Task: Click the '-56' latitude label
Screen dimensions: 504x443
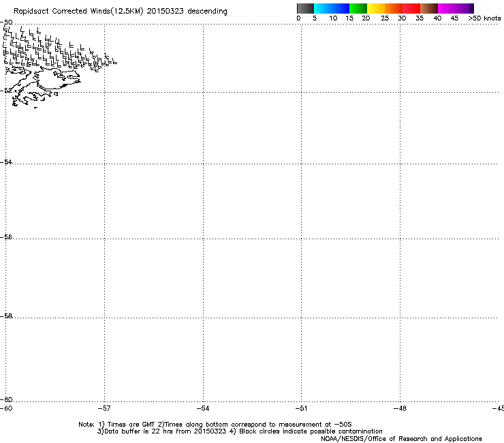Action: tap(6, 237)
